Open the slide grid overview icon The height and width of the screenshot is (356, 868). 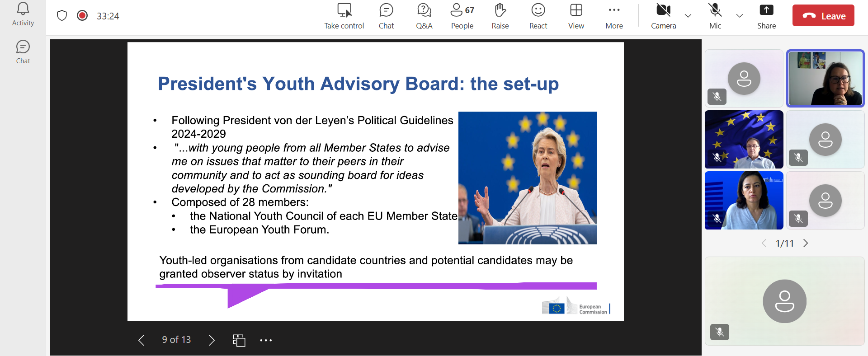pyautogui.click(x=239, y=340)
